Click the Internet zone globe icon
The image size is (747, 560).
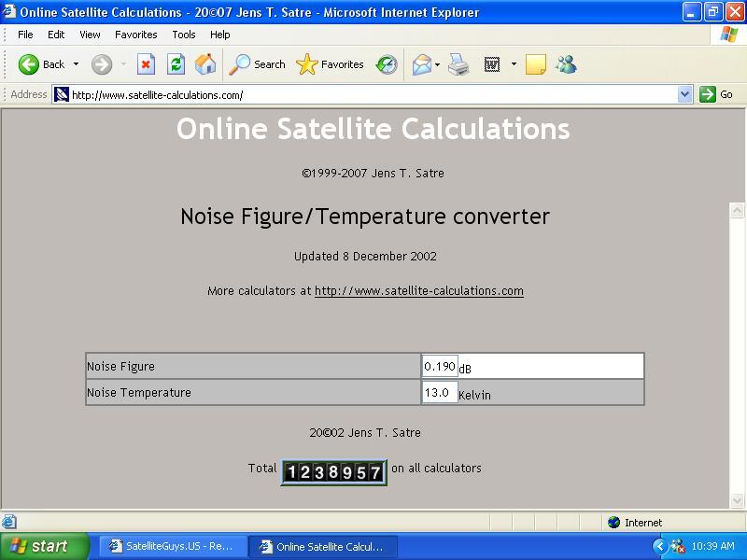[x=614, y=523]
